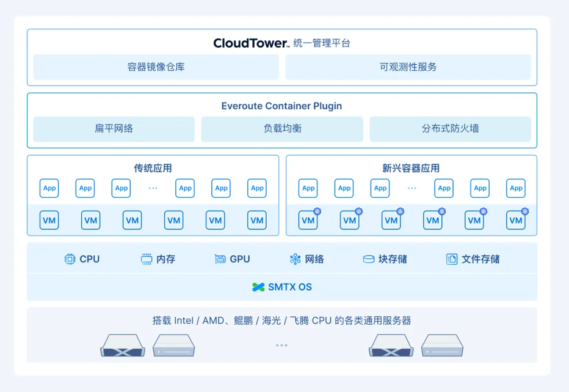
Task: Click the Everoute Container Plugin heading
Action: pos(281,106)
